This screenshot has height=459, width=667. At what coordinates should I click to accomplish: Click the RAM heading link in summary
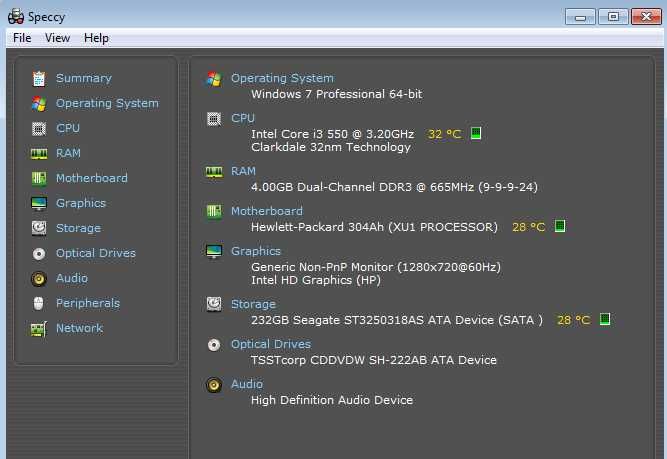243,171
